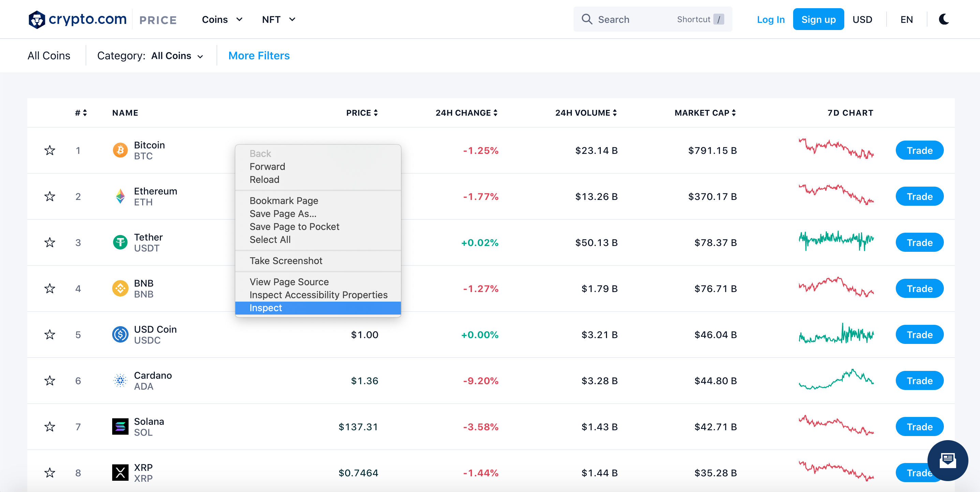Image resolution: width=980 pixels, height=492 pixels.
Task: Choose Inspect Accessibility Properties
Action: tap(318, 295)
